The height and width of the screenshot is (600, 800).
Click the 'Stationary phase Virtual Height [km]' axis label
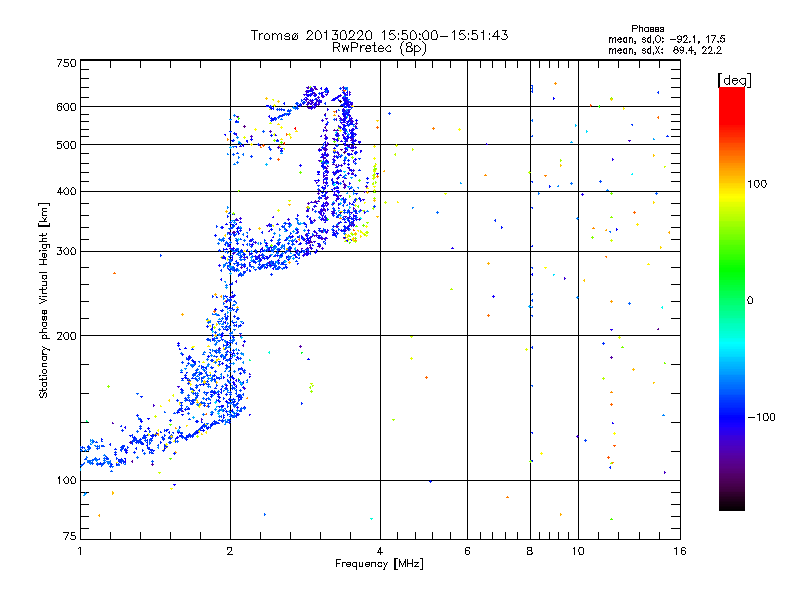coord(44,300)
